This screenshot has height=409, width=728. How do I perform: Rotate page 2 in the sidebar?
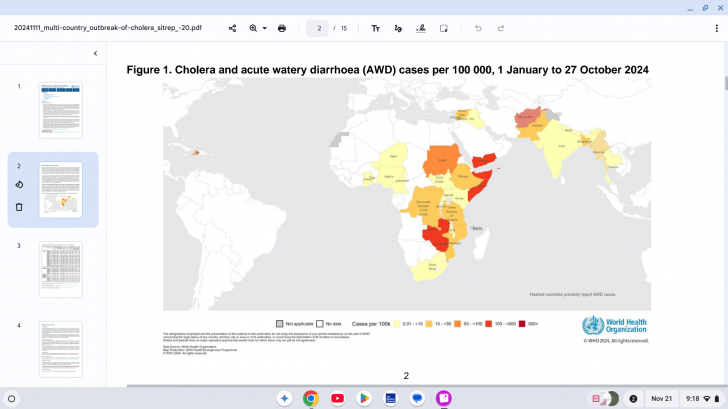tap(19, 184)
